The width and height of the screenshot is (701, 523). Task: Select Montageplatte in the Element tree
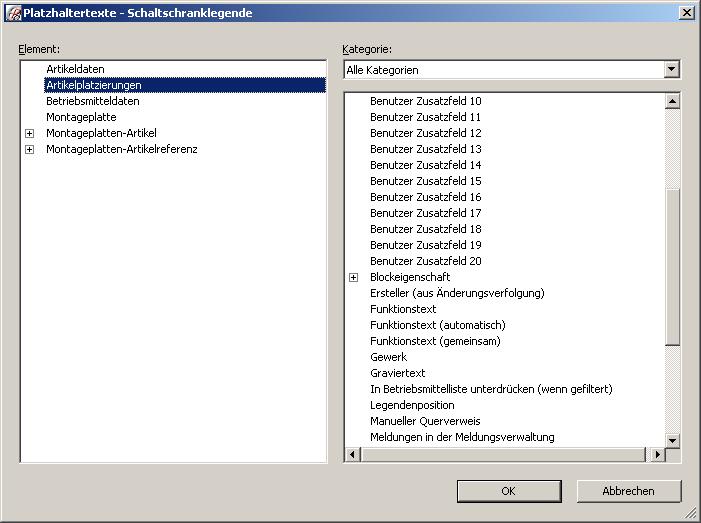point(81,117)
